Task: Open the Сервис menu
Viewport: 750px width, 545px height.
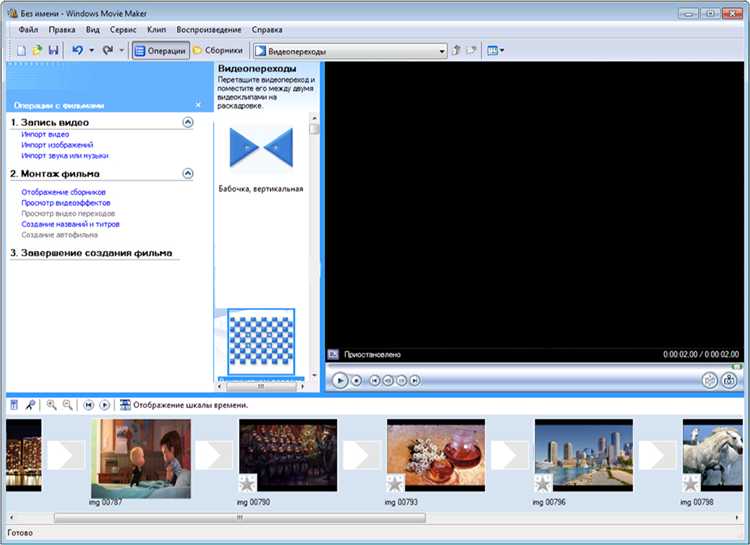Action: tap(123, 30)
